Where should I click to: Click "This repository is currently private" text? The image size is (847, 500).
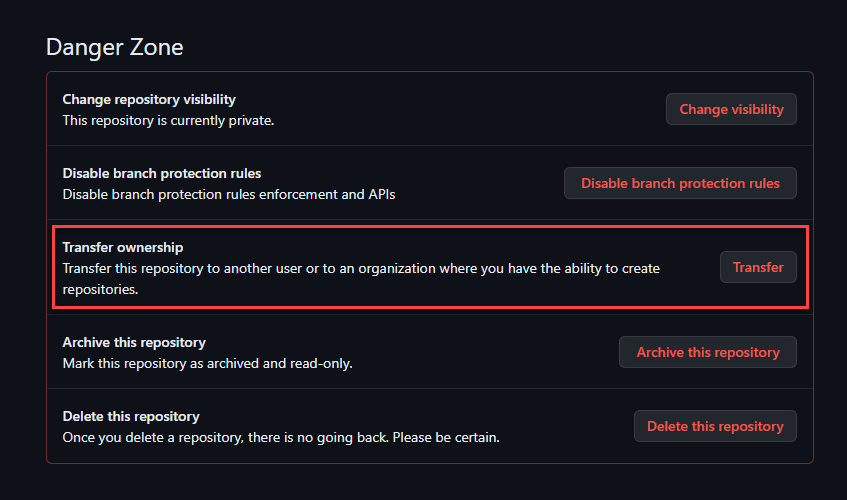[x=168, y=120]
